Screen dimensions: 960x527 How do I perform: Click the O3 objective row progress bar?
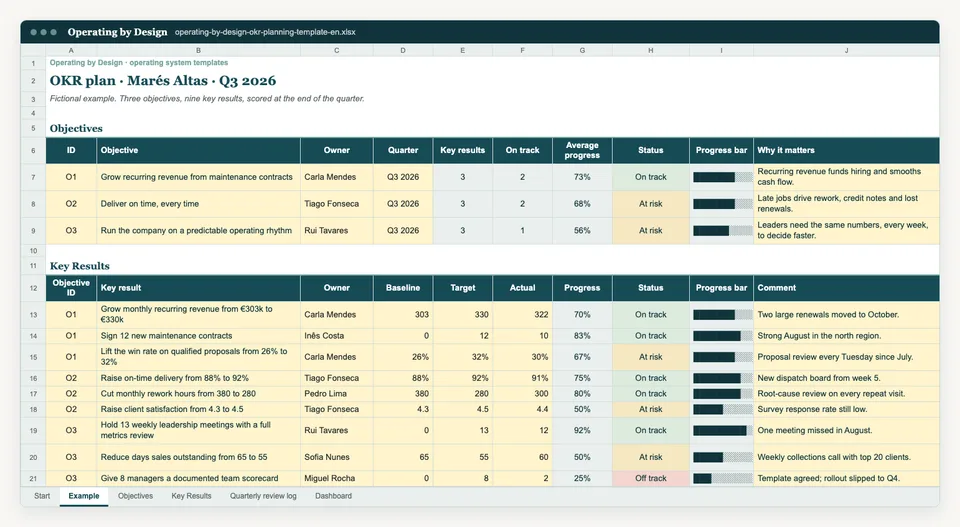(722, 231)
